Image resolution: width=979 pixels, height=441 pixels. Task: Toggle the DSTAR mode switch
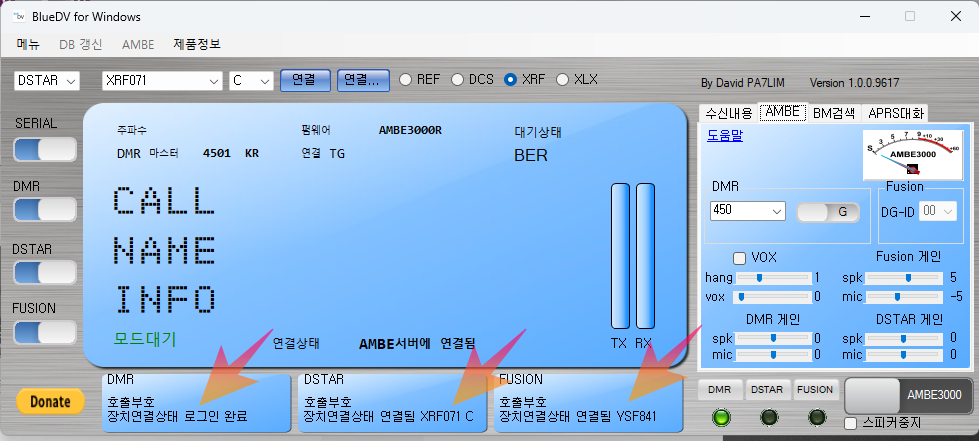(x=44, y=272)
